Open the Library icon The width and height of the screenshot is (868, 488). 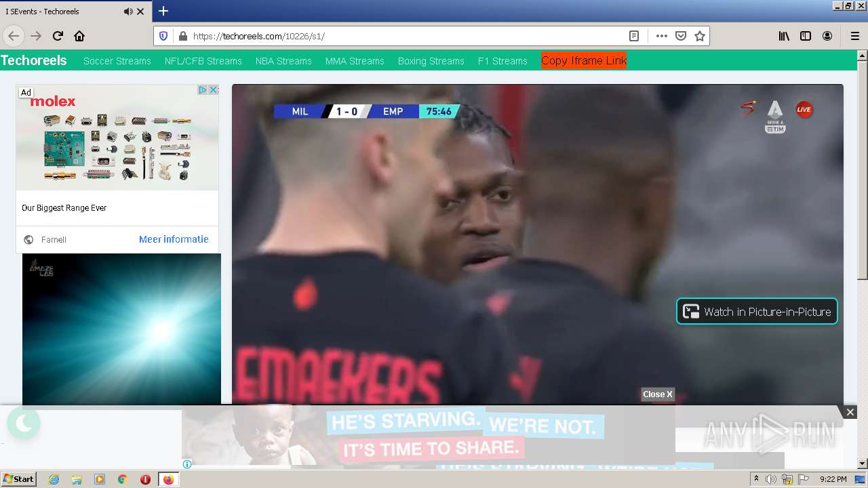784,36
